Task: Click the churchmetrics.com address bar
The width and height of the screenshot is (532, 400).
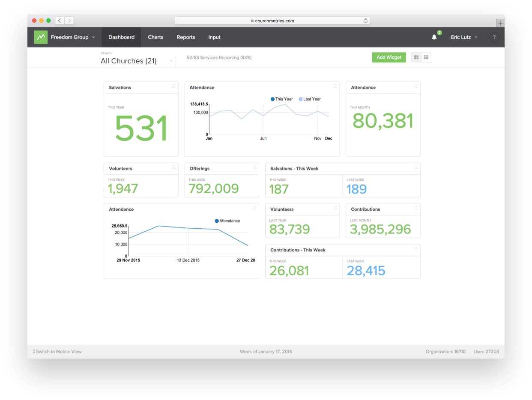Action: [x=272, y=21]
